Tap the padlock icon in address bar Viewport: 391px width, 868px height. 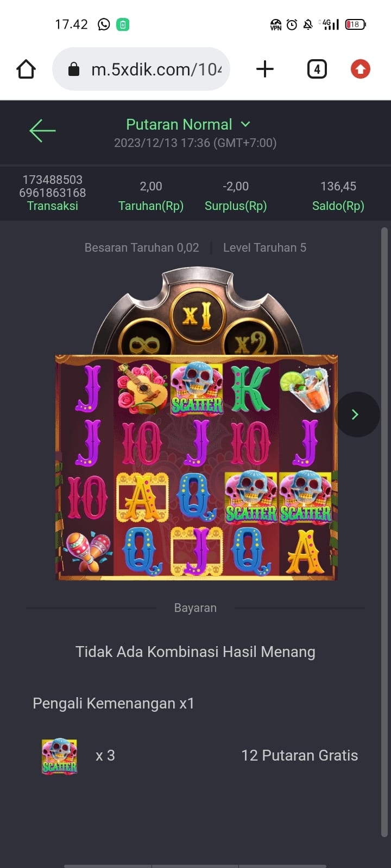(74, 69)
